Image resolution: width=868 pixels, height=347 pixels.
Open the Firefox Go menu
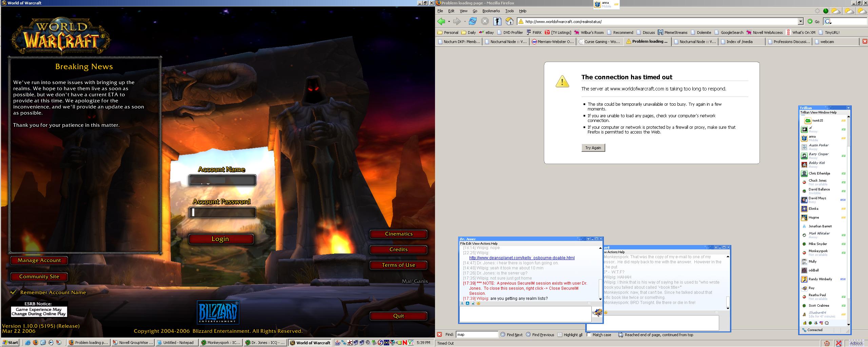coord(475,11)
